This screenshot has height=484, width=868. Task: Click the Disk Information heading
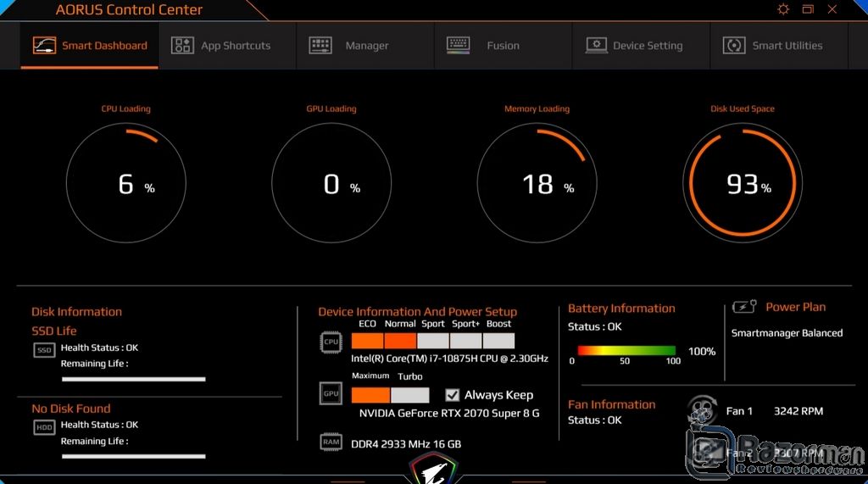point(76,312)
